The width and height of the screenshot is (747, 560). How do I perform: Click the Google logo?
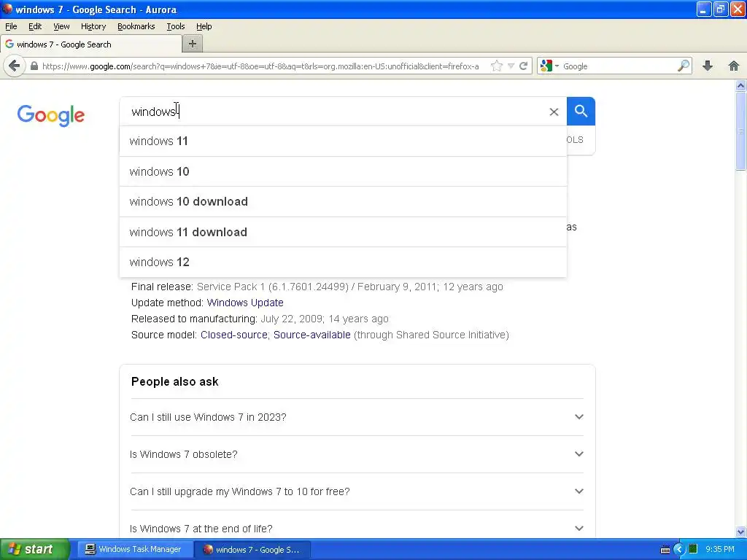(x=51, y=115)
